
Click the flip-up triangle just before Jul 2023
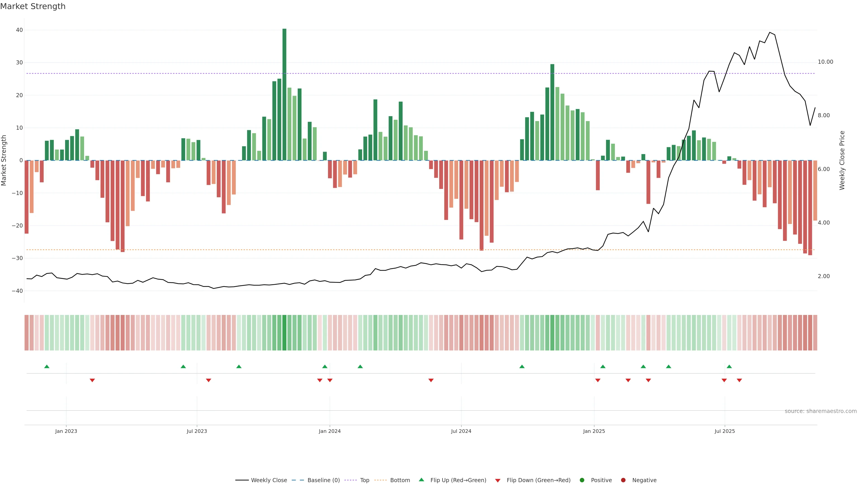(x=183, y=366)
